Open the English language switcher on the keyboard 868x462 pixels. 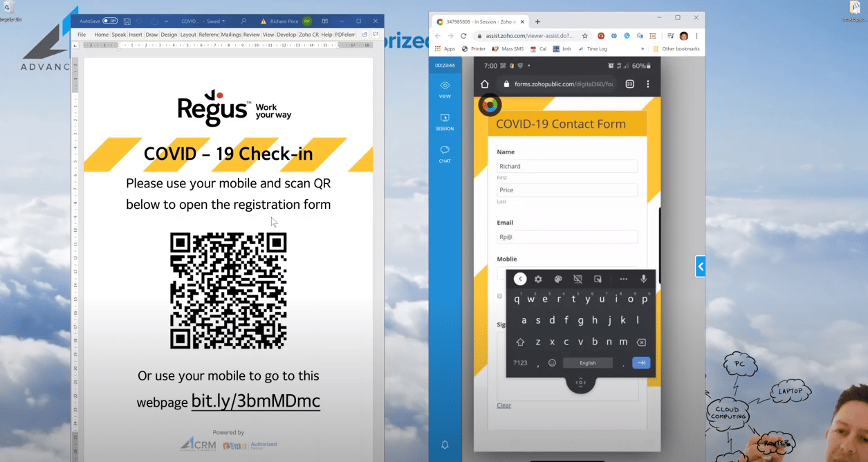click(587, 362)
